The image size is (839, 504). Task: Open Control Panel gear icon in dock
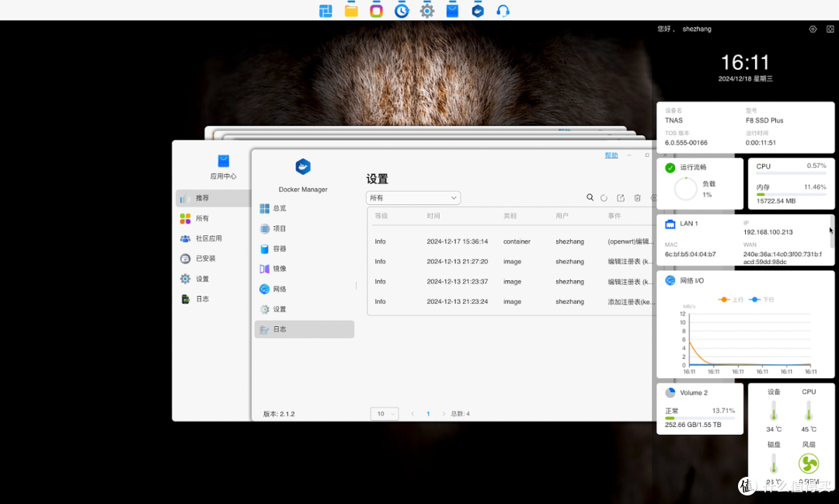[x=427, y=10]
